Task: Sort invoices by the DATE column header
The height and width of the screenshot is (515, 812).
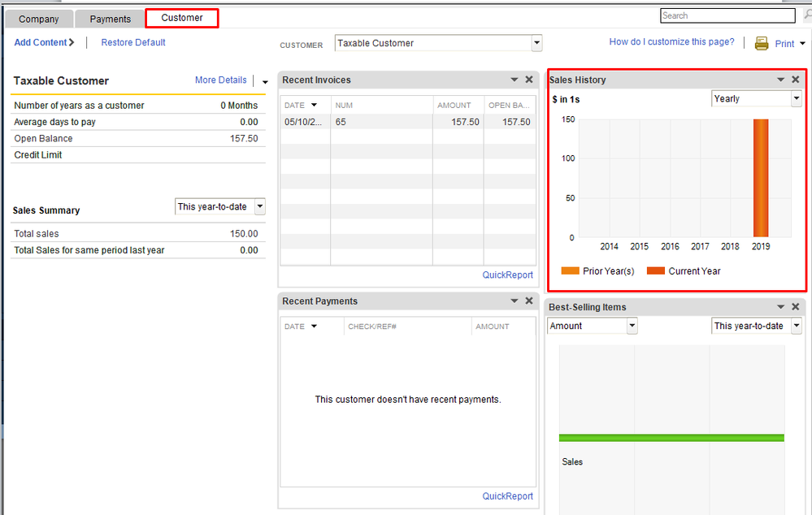Action: [295, 105]
